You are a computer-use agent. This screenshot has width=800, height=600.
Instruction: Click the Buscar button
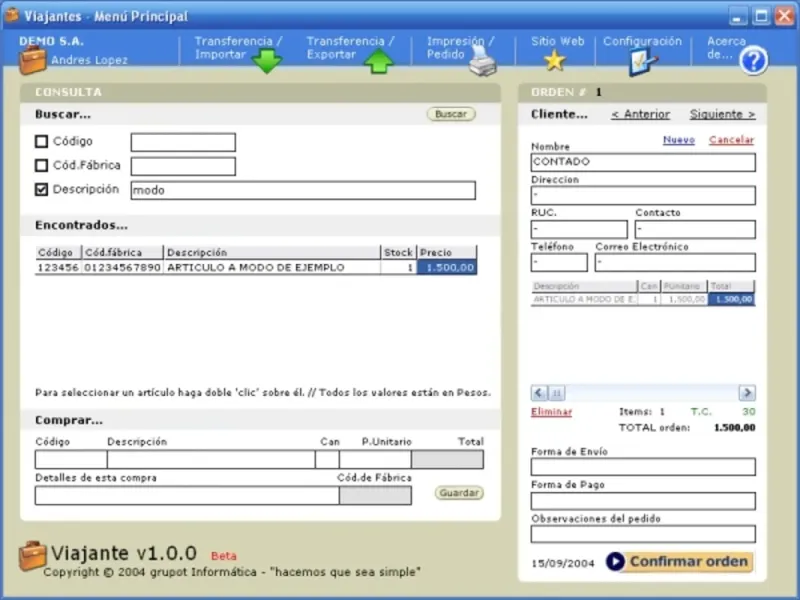pyautogui.click(x=451, y=114)
